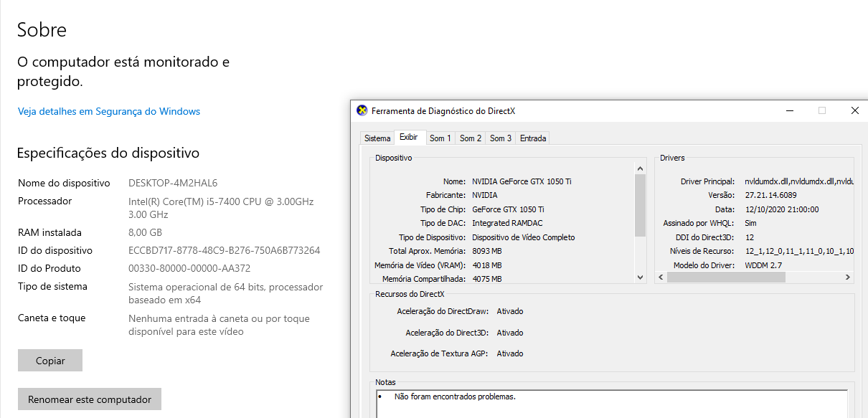
Task: Click the down arrow of Dispositivo scrollbar
Action: (641, 277)
